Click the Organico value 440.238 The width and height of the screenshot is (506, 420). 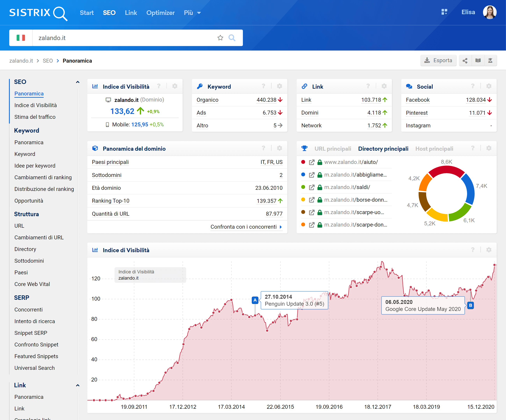coord(266,100)
